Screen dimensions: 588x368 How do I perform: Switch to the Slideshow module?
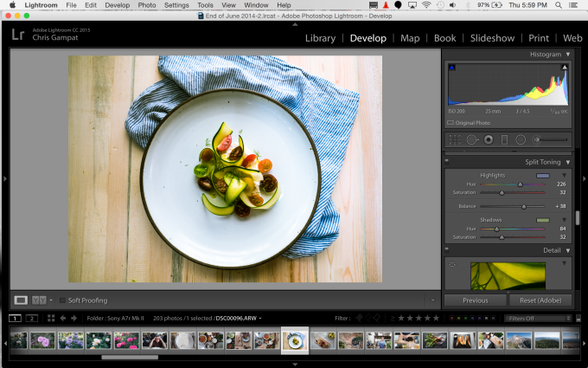(x=492, y=38)
